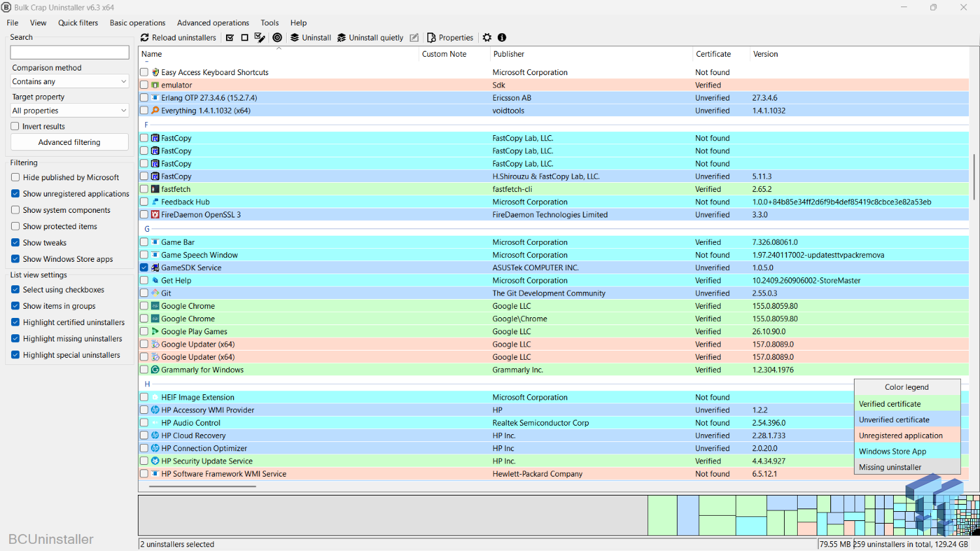
Task: Click Uninstall quietly in toolbar
Action: 370,38
